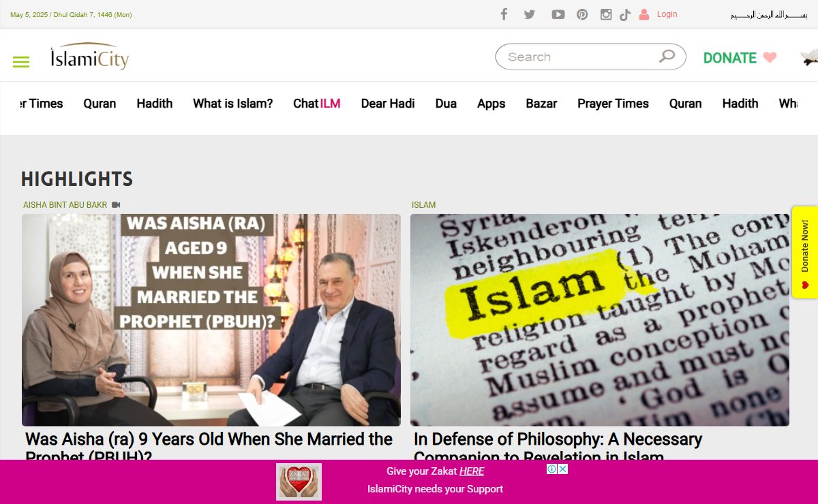
Task: Close the Zakat banner ad
Action: (563, 469)
